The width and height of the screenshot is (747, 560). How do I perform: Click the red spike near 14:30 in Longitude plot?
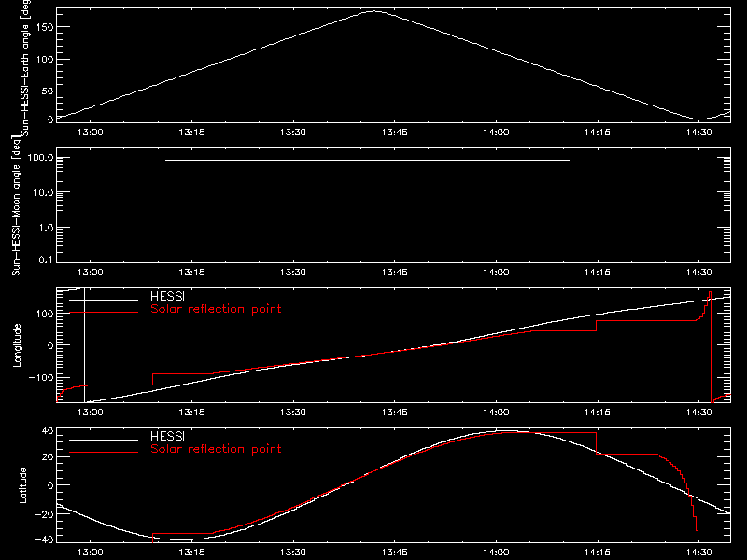pos(711,347)
